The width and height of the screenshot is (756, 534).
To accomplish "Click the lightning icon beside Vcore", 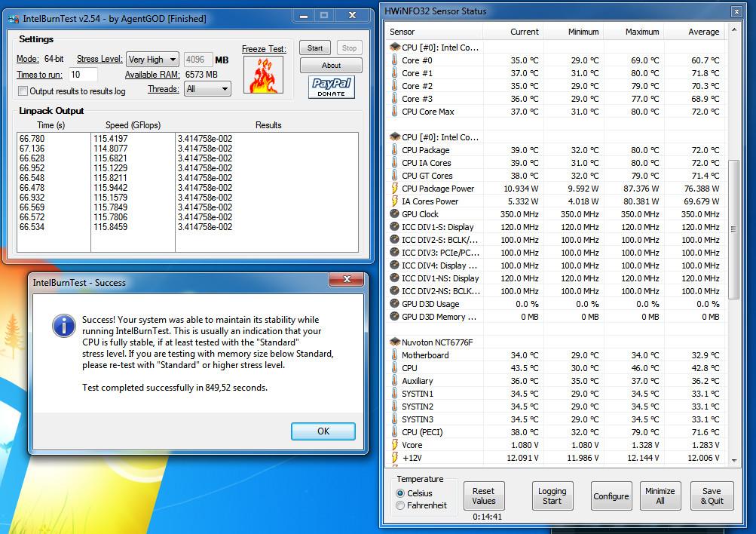I will coord(394,445).
